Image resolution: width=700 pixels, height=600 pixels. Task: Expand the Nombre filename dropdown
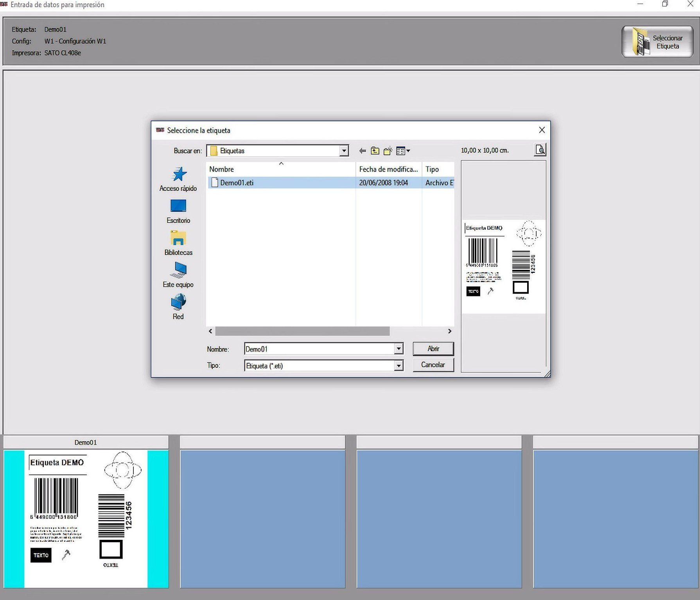(x=398, y=349)
